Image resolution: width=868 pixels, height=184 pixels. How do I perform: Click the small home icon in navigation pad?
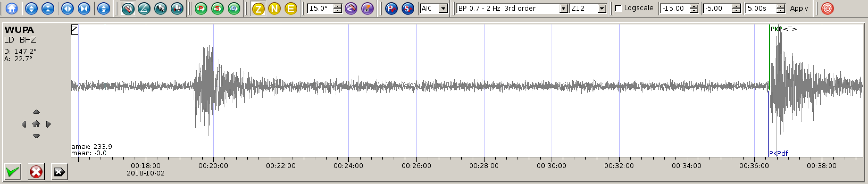(x=36, y=124)
